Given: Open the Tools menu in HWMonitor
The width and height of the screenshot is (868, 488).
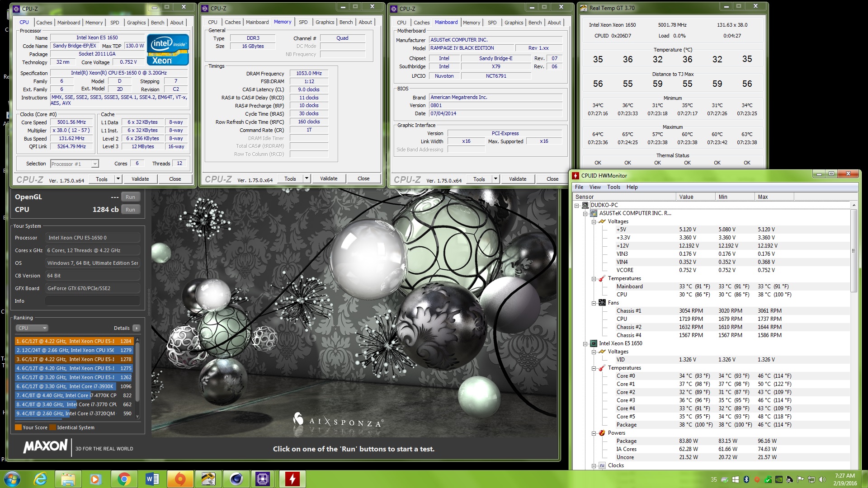Looking at the screenshot, I should [x=613, y=187].
